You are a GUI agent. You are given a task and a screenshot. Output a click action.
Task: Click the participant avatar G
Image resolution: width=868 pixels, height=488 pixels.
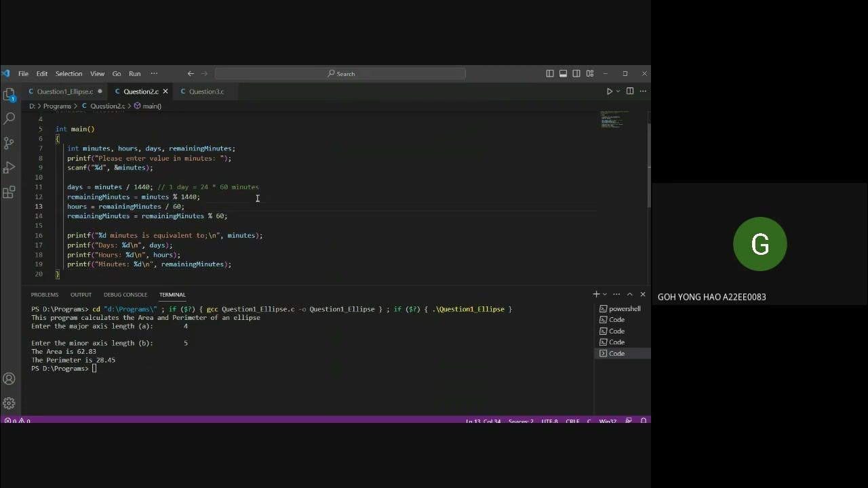tap(760, 244)
